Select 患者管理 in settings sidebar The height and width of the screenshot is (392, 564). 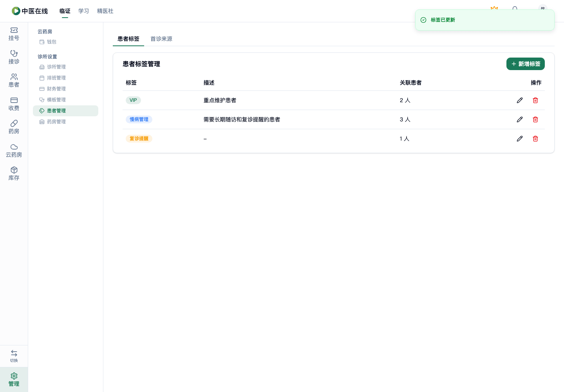pos(65,111)
